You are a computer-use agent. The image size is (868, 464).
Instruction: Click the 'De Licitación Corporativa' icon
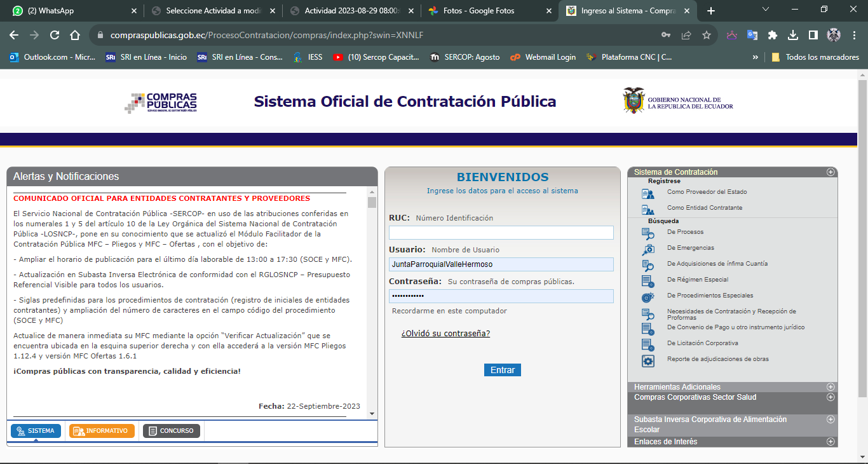(648, 345)
